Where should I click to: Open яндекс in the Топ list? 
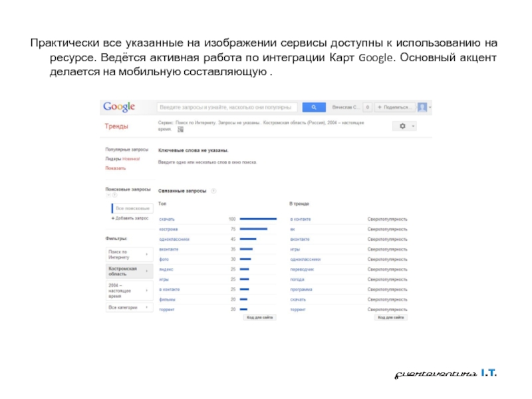166,269
